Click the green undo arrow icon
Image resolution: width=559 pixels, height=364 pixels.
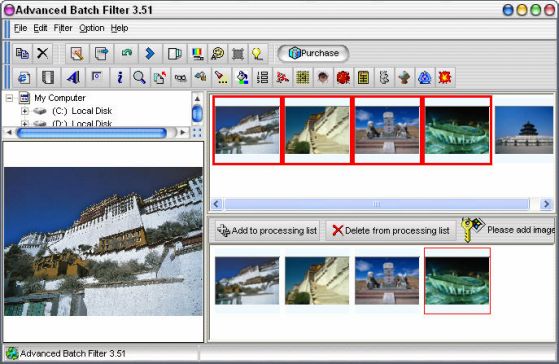tap(126, 53)
